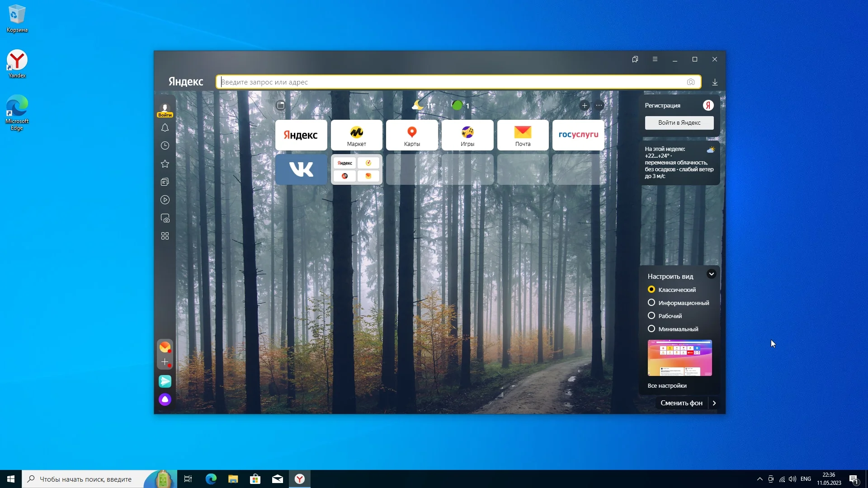
Task: Open notifications bell in sidebar
Action: [x=165, y=128]
